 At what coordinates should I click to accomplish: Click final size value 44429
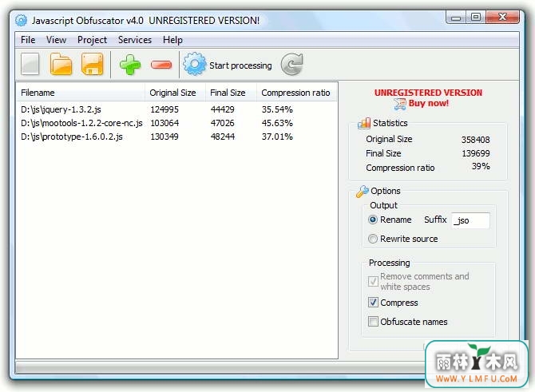click(223, 109)
